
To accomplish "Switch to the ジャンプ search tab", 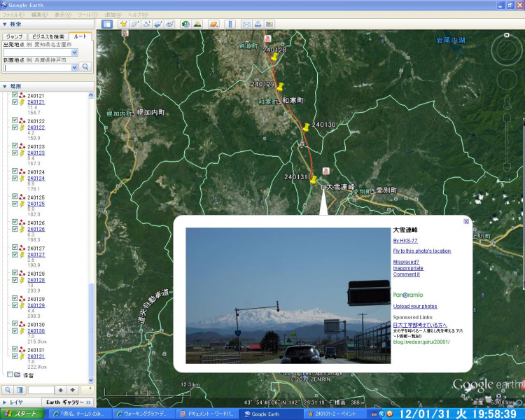I will click(15, 36).
